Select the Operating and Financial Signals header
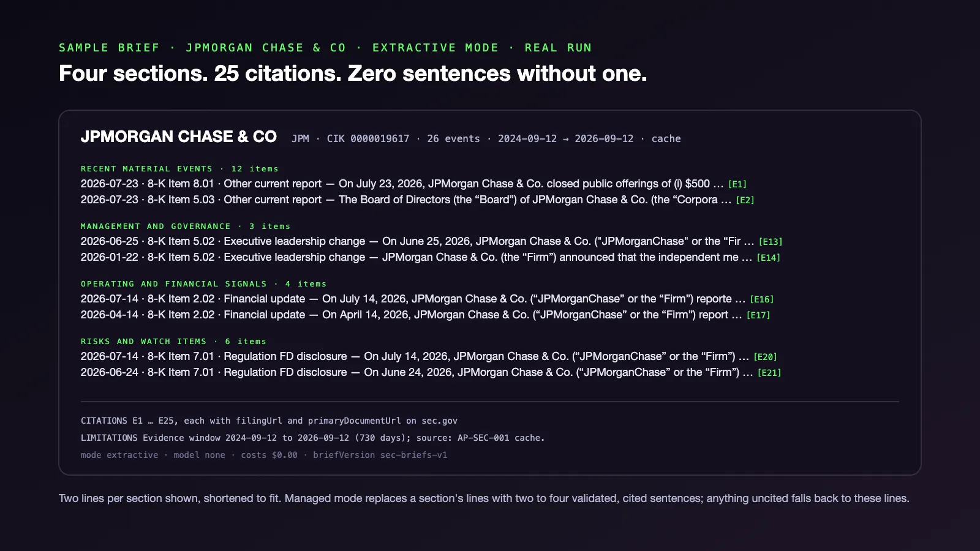Screen dimensions: 980x551 pos(204,284)
